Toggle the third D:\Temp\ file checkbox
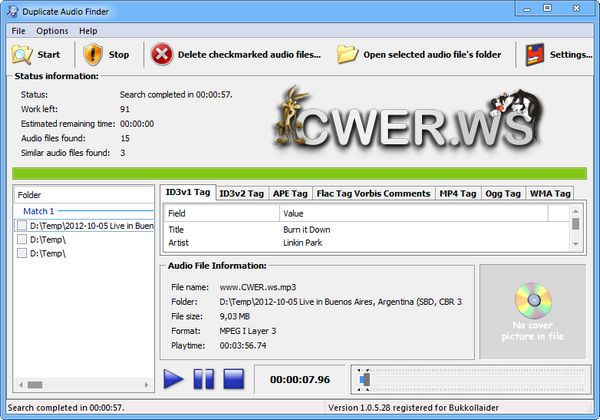This screenshot has height=420, width=600. click(22, 254)
